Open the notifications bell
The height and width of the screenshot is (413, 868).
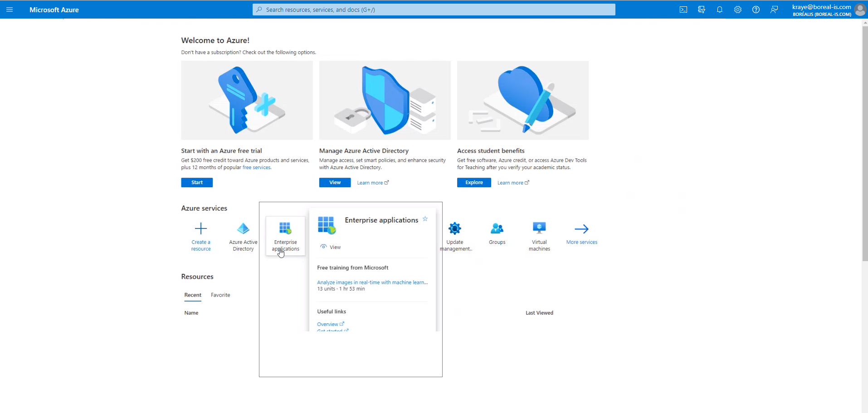pyautogui.click(x=720, y=10)
